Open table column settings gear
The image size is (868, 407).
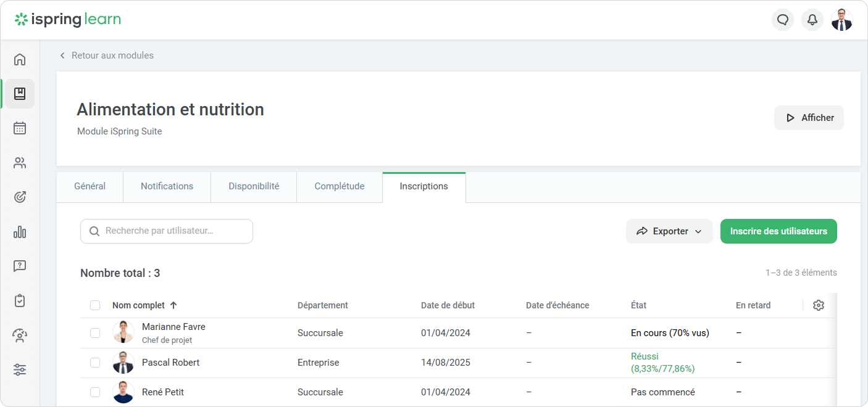coord(819,305)
